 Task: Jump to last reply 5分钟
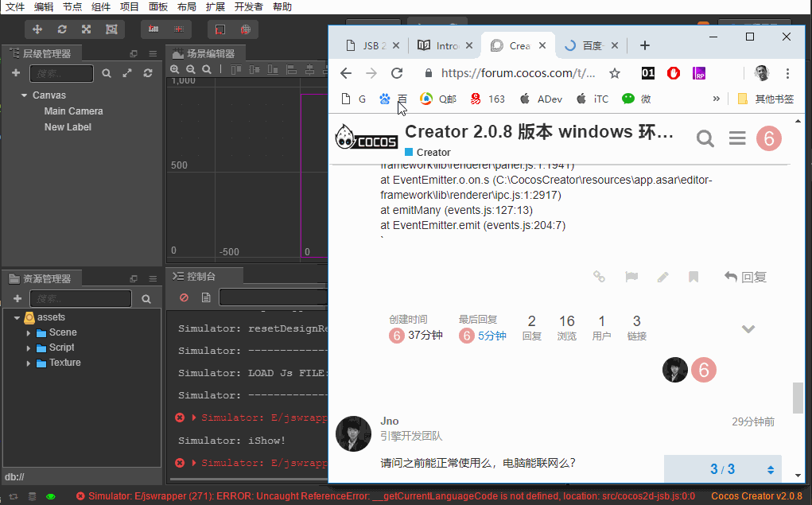[x=483, y=336]
